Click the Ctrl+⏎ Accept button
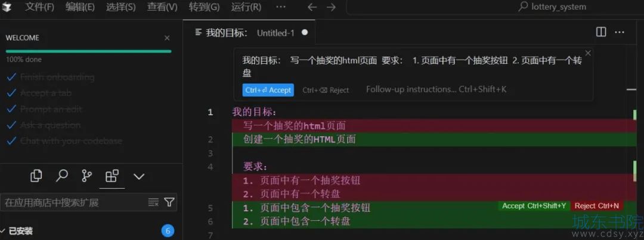Image resolution: width=644 pixels, height=240 pixels. (268, 90)
